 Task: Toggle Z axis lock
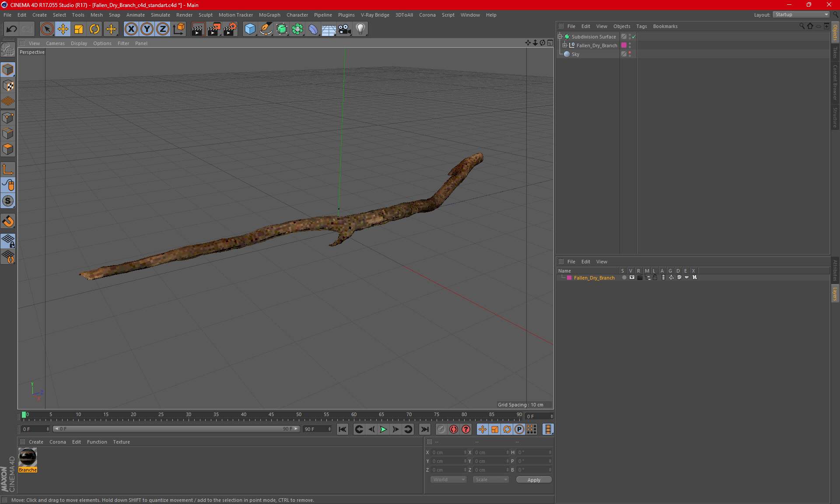163,29
